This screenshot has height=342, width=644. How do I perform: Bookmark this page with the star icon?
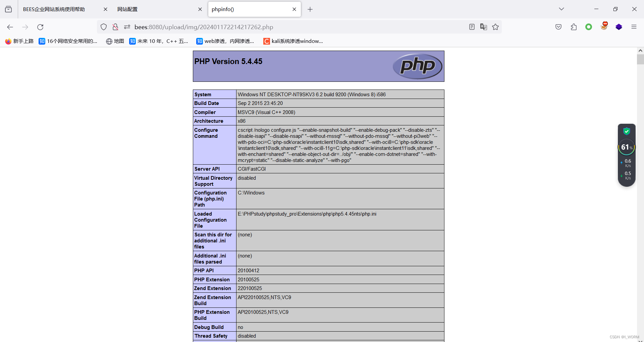(495, 27)
